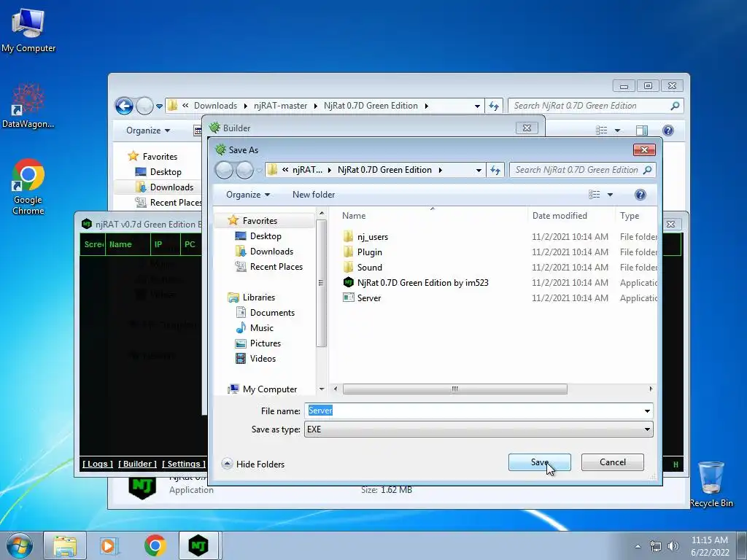
Task: Click njRAT... breadcrumb in Save As dialog
Action: tap(307, 169)
